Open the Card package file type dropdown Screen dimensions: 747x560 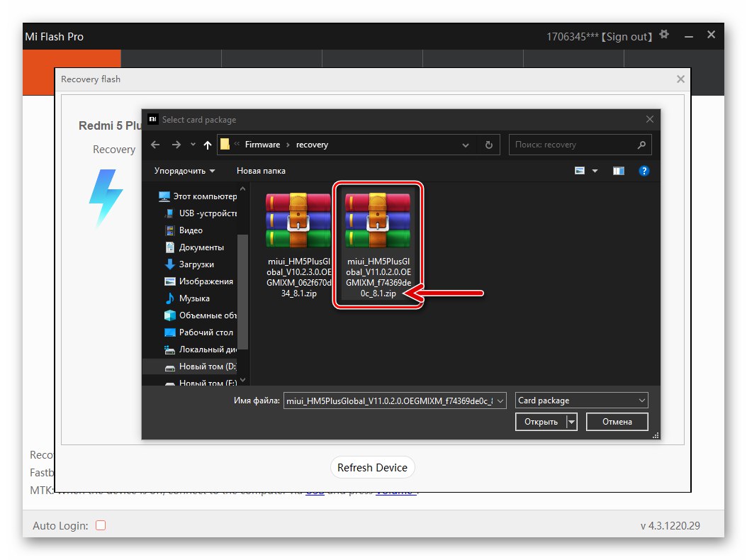tap(581, 401)
